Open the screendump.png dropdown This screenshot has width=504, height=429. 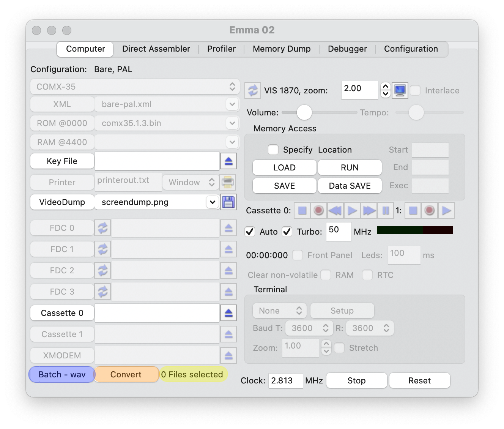pos(212,202)
